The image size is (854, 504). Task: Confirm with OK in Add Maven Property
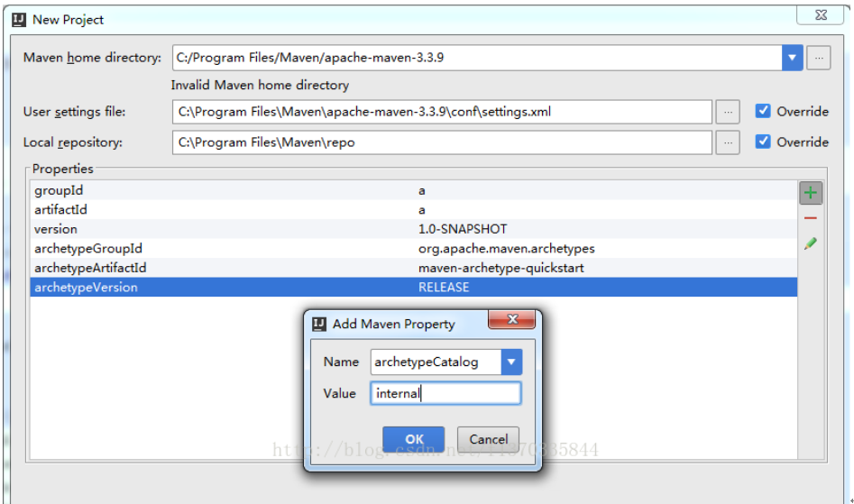point(414,439)
